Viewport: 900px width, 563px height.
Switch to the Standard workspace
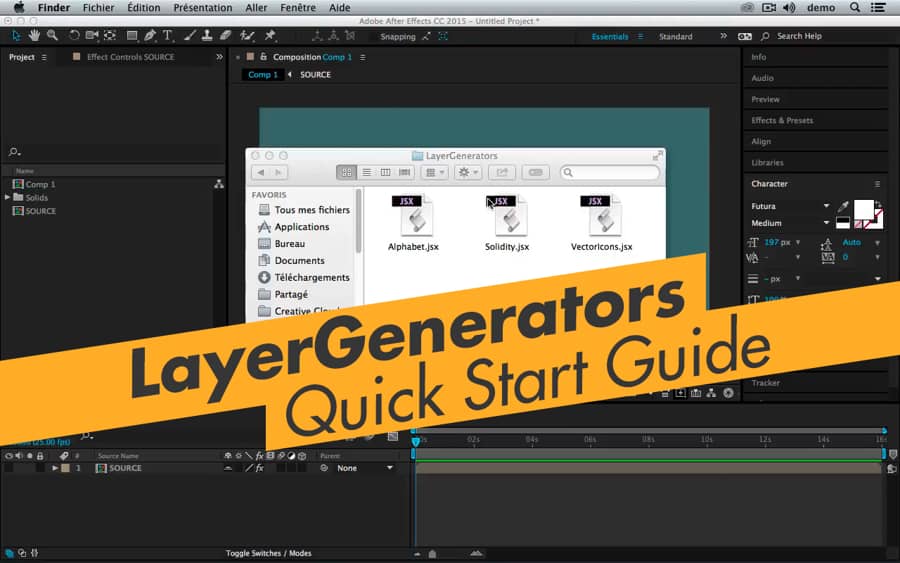pyautogui.click(x=676, y=36)
